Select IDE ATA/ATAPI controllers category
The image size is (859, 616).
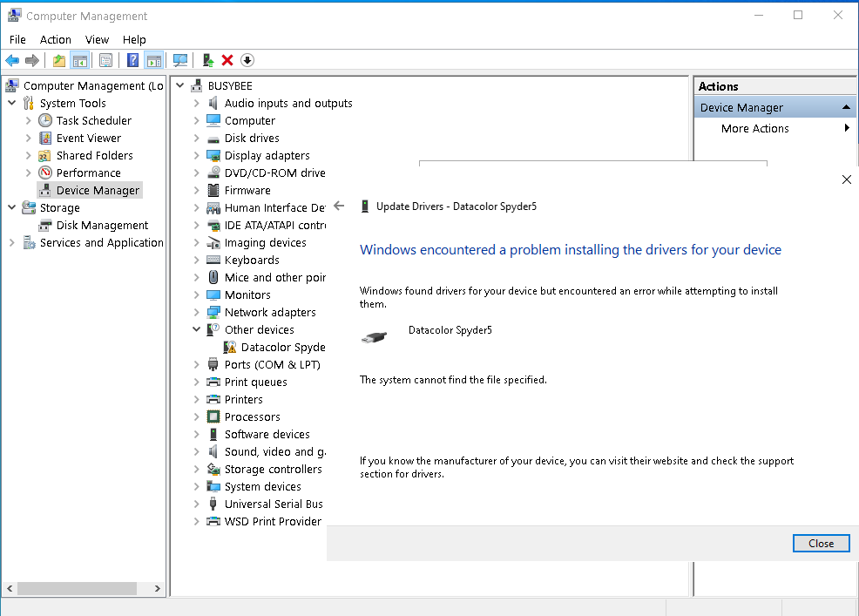(x=275, y=226)
